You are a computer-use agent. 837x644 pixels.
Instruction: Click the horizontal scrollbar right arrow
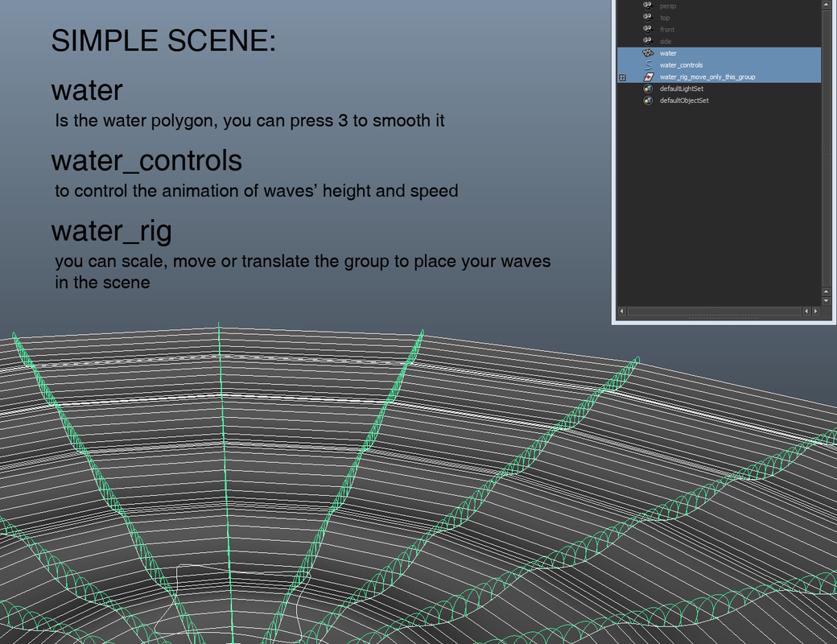point(815,311)
